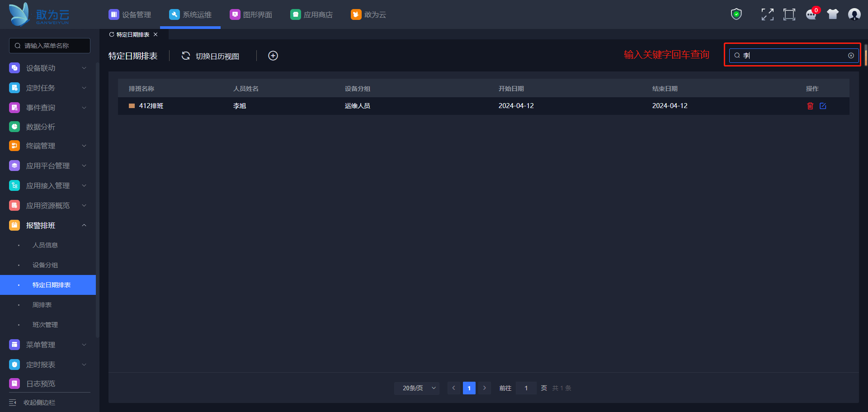Click the 运维人员 device group cell
Viewport: 868px width, 412px height.
[358, 106]
